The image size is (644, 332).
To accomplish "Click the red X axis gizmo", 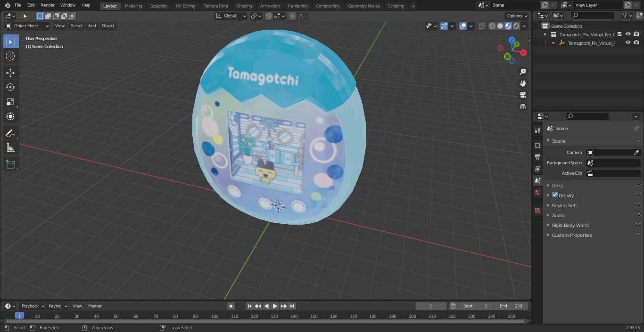I will pos(523,53).
